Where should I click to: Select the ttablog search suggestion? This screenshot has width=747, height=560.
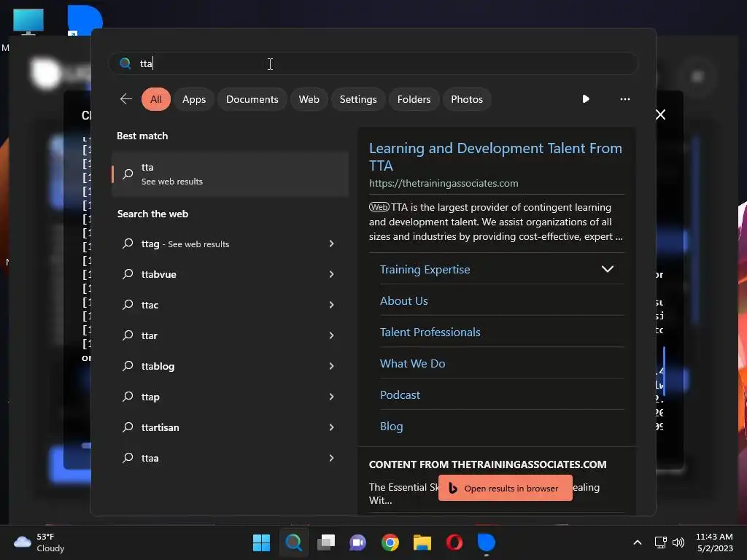[x=230, y=366]
